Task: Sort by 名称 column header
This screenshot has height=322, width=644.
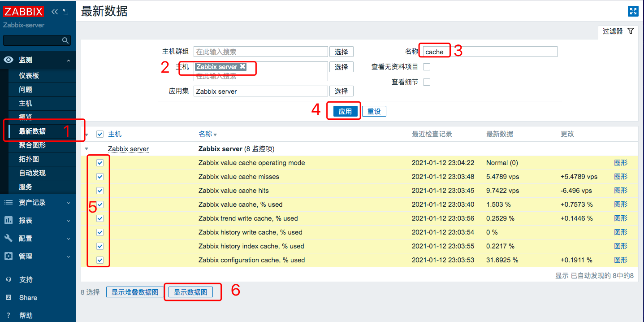Action: 207,134
